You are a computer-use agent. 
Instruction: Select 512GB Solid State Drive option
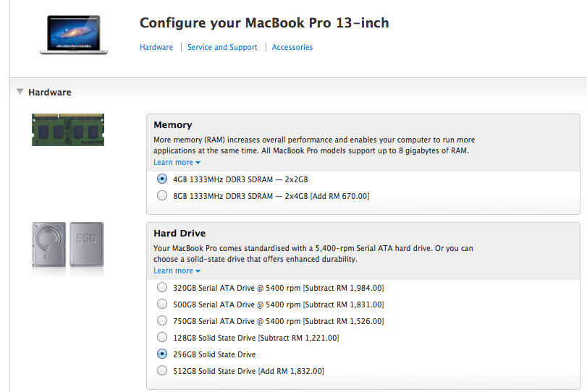coord(161,371)
